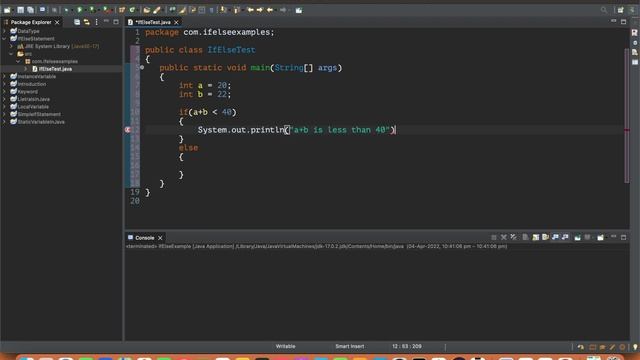Image resolution: width=640 pixels, height=360 pixels.
Task: Toggle Show Console on Standard Error change
Action: coord(565,237)
